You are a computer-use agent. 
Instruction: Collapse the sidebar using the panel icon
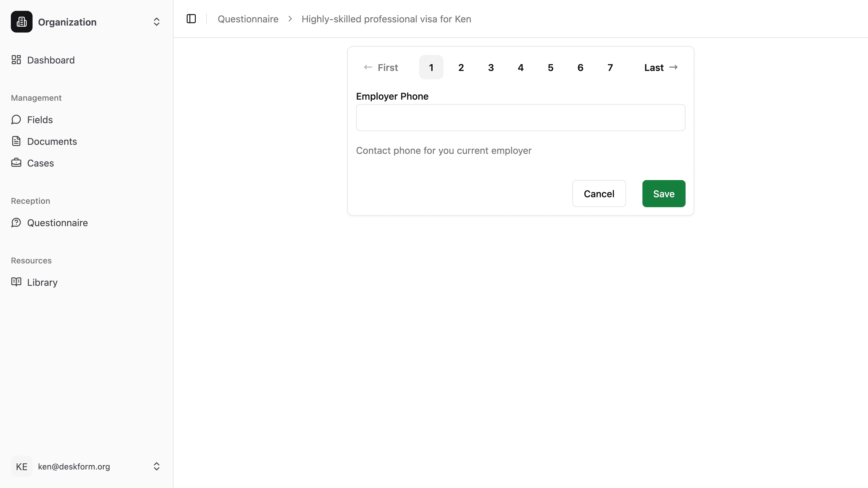pos(191,19)
